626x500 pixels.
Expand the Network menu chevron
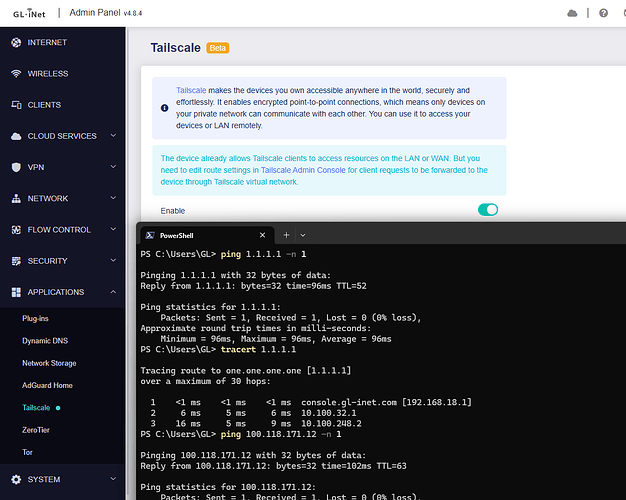113,198
